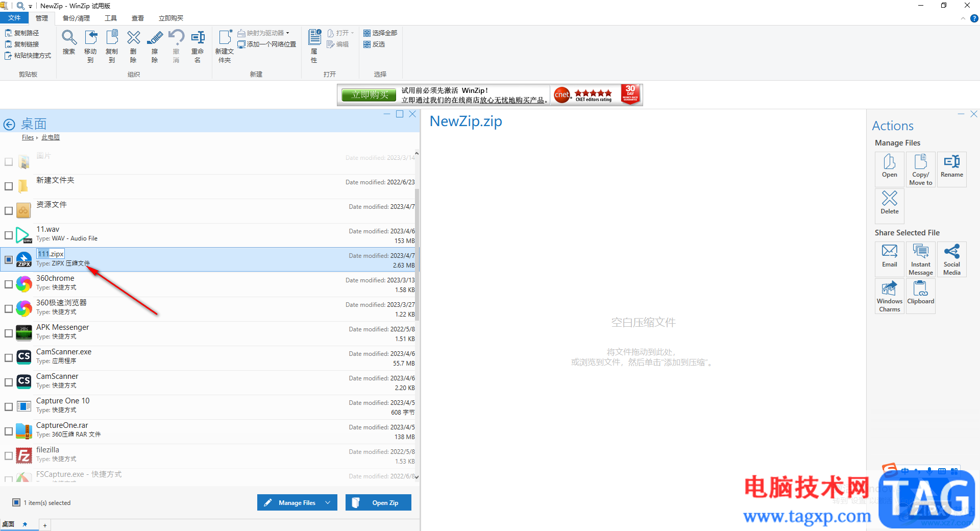The width and height of the screenshot is (980, 531).
Task: Click the Files breadcrumb link
Action: tap(28, 137)
